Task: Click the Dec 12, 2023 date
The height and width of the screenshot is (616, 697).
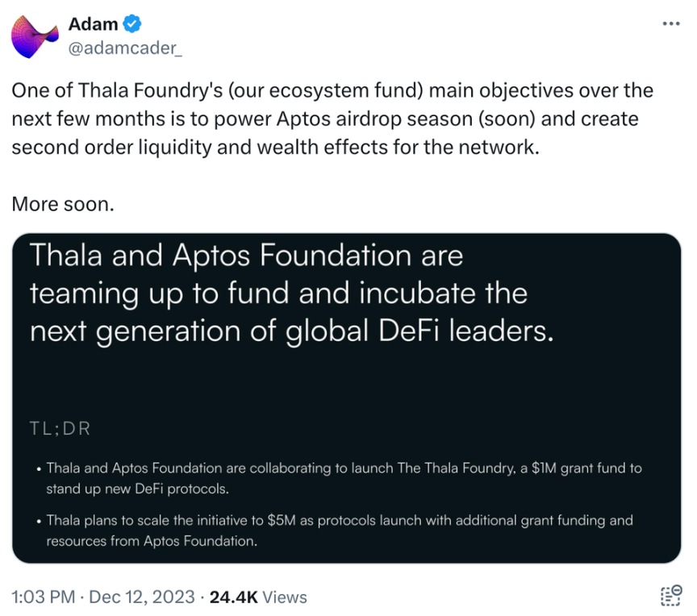Action: [142, 597]
